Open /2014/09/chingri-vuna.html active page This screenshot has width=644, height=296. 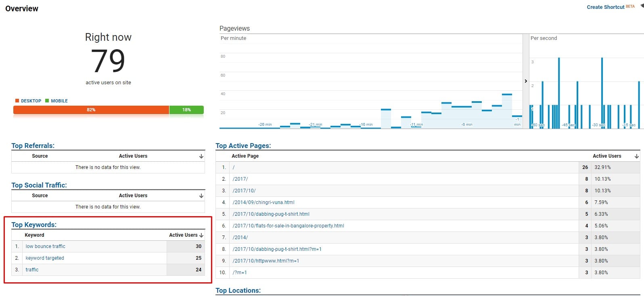[263, 202]
